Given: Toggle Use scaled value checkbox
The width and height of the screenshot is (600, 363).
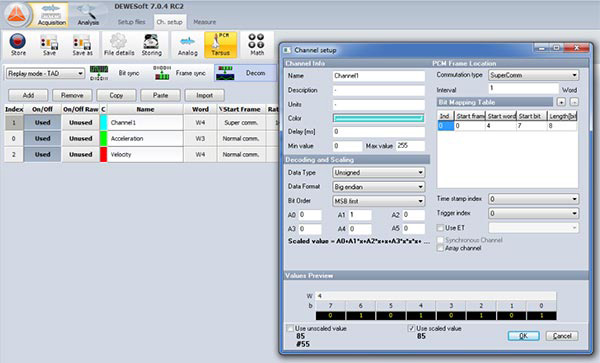Looking at the screenshot, I should pyautogui.click(x=411, y=328).
